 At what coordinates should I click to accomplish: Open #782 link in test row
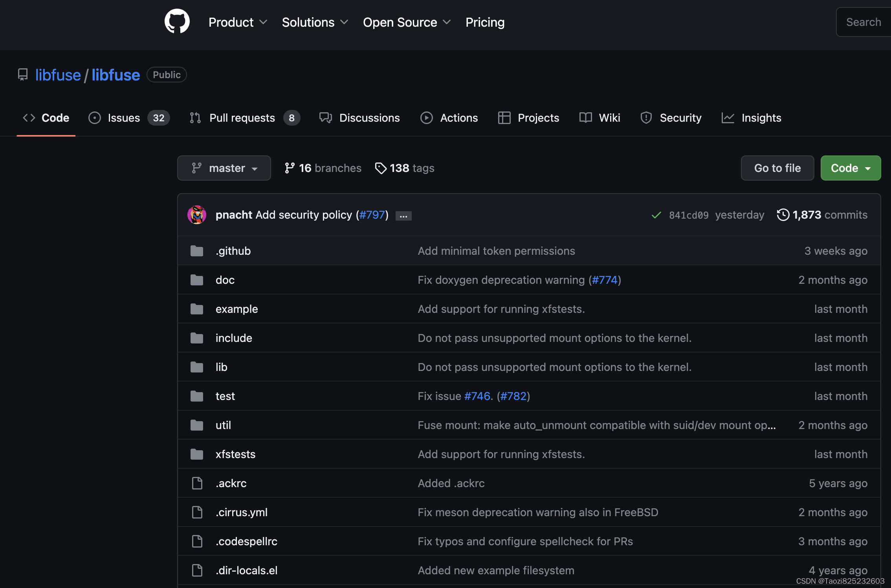[x=513, y=396]
